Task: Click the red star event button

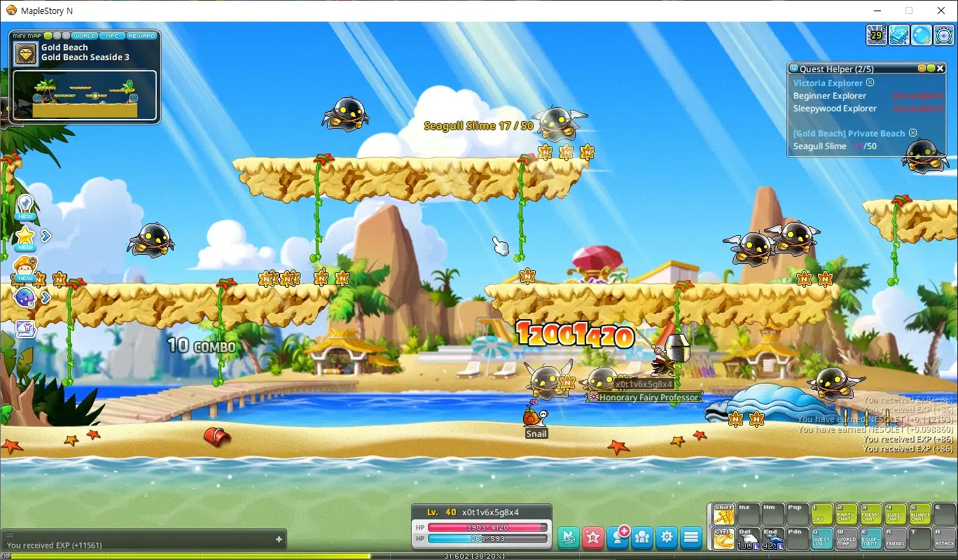Action: click(x=593, y=537)
